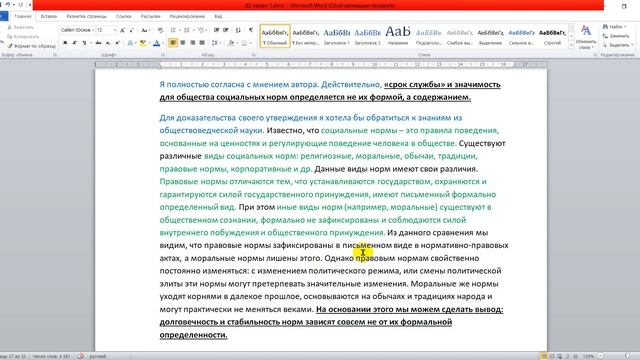
Task: Open Change Case (Aa) dropdown
Action: [x=145, y=30]
